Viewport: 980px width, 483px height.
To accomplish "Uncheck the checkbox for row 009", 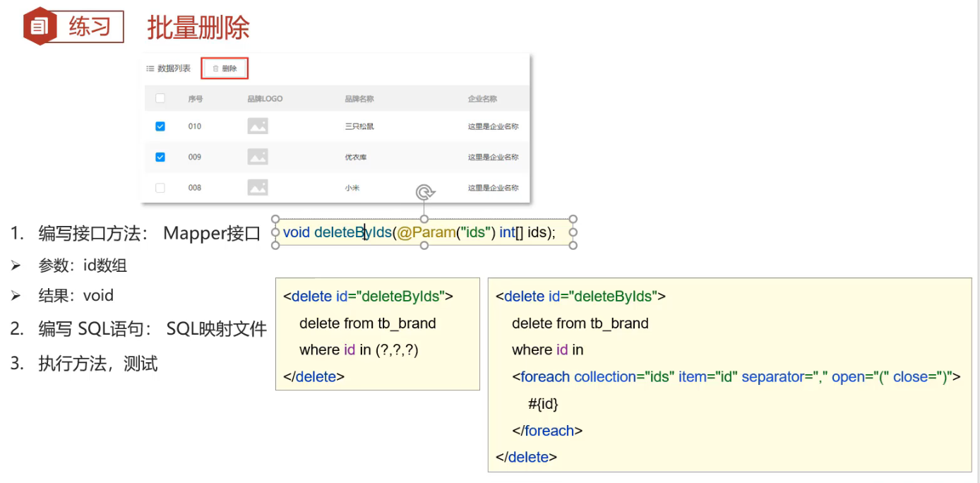I will [x=160, y=157].
